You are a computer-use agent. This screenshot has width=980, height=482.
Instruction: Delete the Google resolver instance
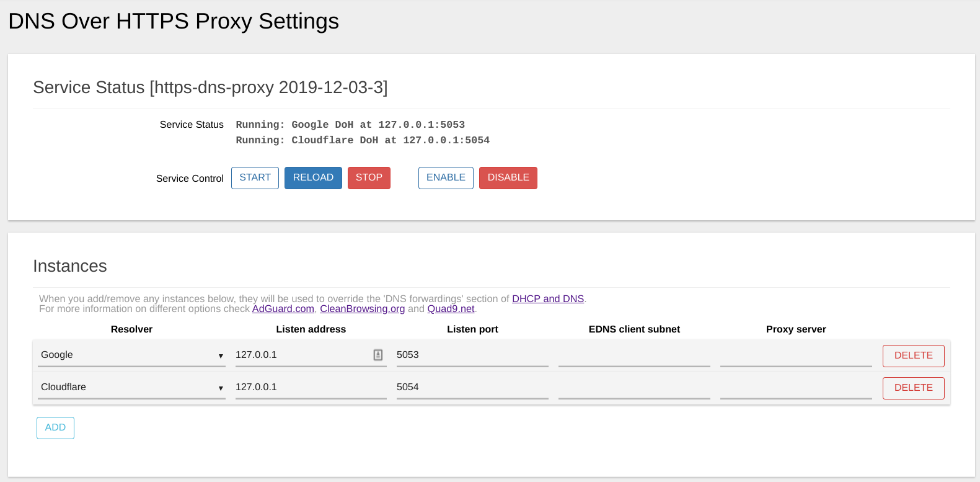[x=913, y=355]
